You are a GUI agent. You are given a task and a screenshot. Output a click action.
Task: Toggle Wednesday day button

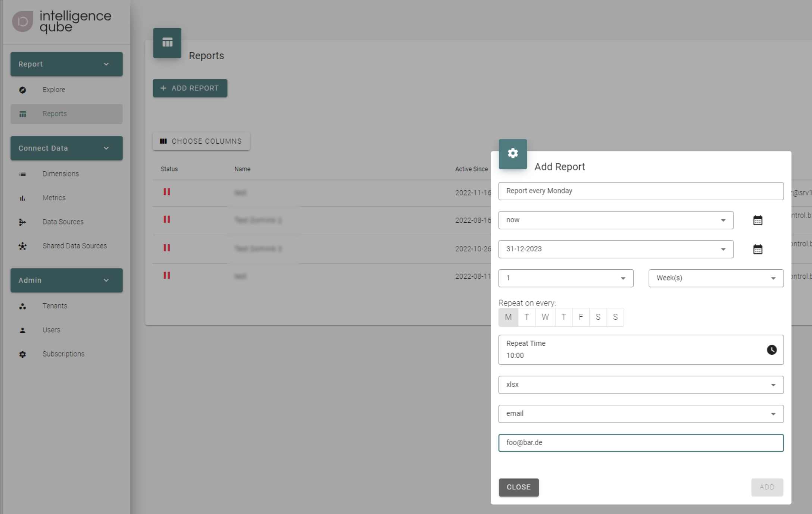tap(545, 317)
